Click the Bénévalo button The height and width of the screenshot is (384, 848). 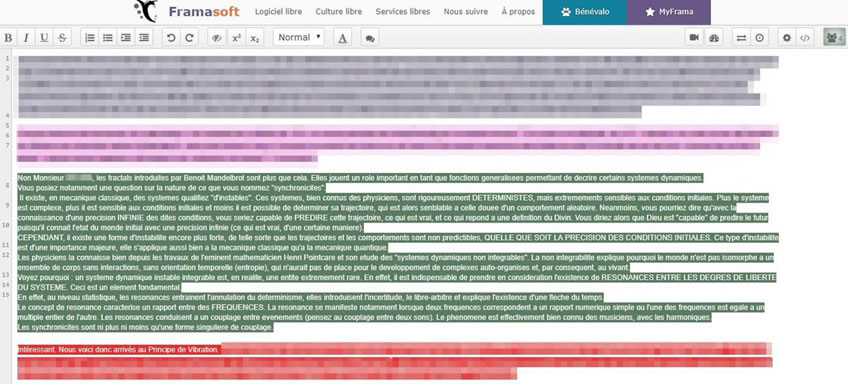click(585, 12)
